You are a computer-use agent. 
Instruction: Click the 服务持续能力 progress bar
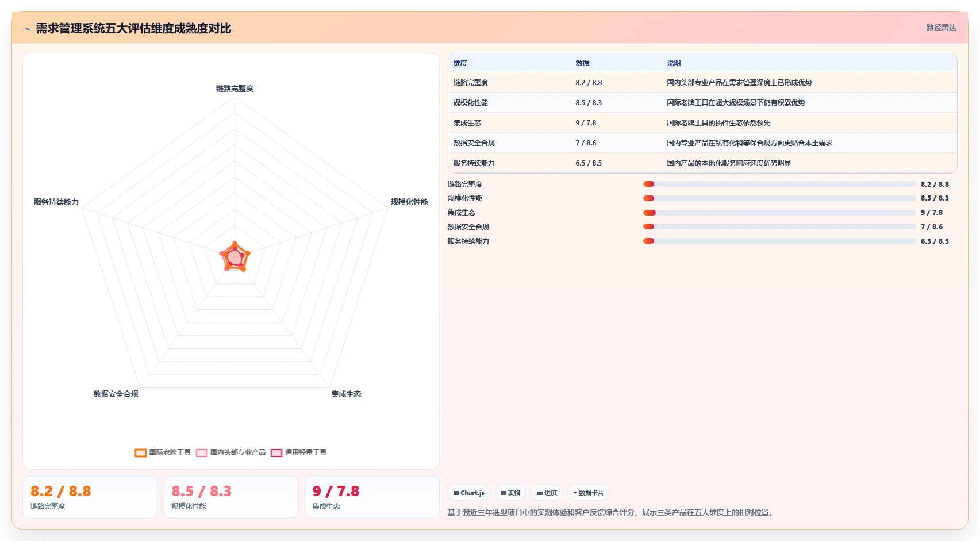pos(779,241)
